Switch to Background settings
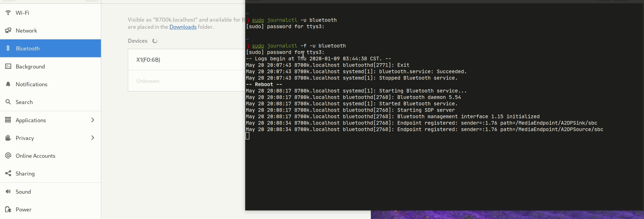Viewport: 644px width, 219px height. pos(50,66)
